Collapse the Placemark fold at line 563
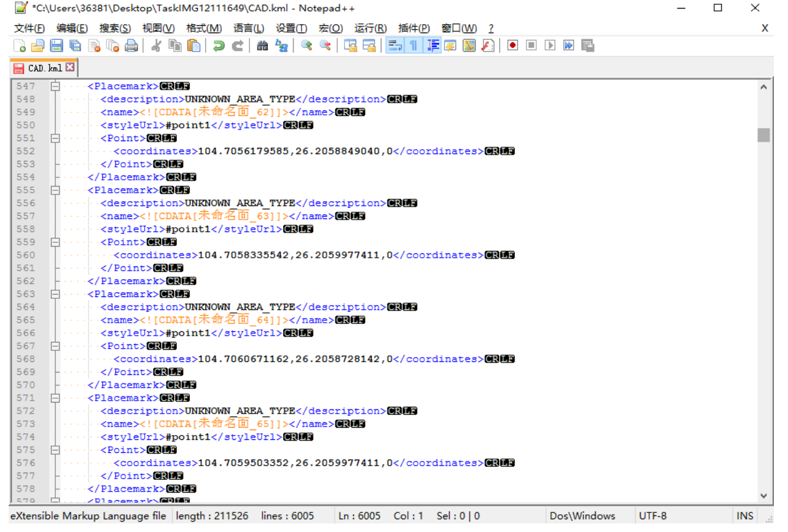Image resolution: width=788 pixels, height=532 pixels. [55, 295]
